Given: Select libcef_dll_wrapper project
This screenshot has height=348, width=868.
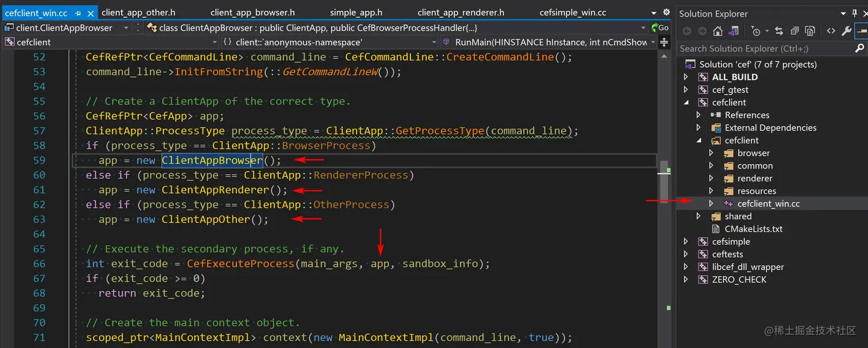Looking at the screenshot, I should click(748, 266).
